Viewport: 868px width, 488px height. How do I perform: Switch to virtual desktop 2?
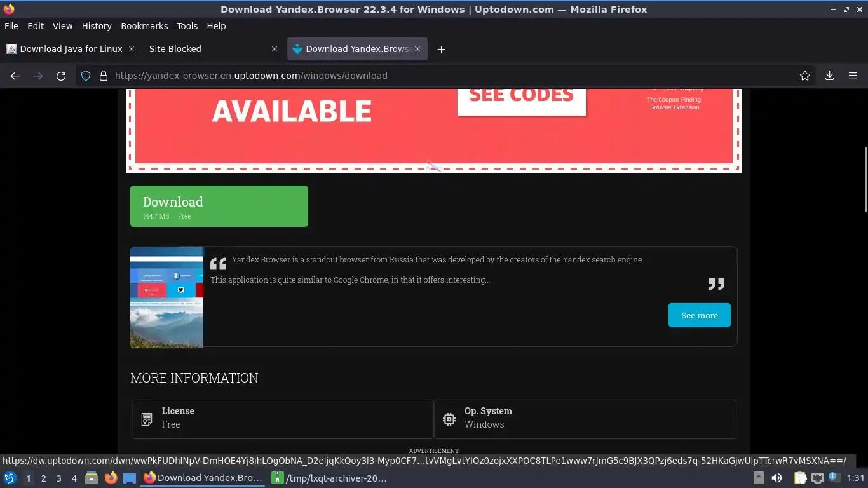(x=44, y=478)
